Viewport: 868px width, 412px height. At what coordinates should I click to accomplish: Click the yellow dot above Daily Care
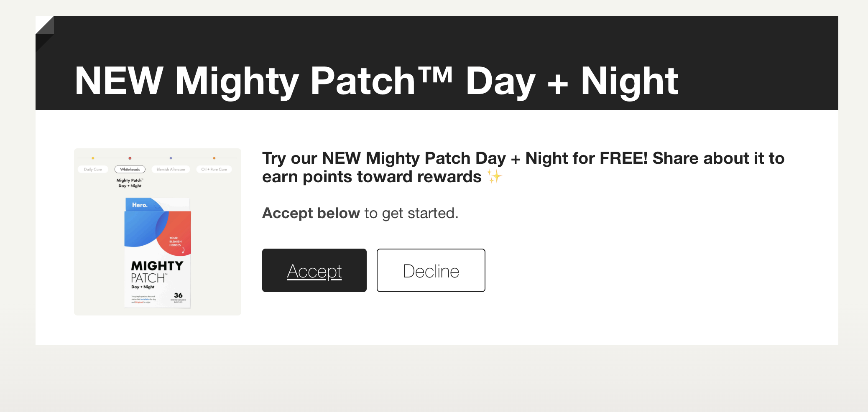coord(93,158)
